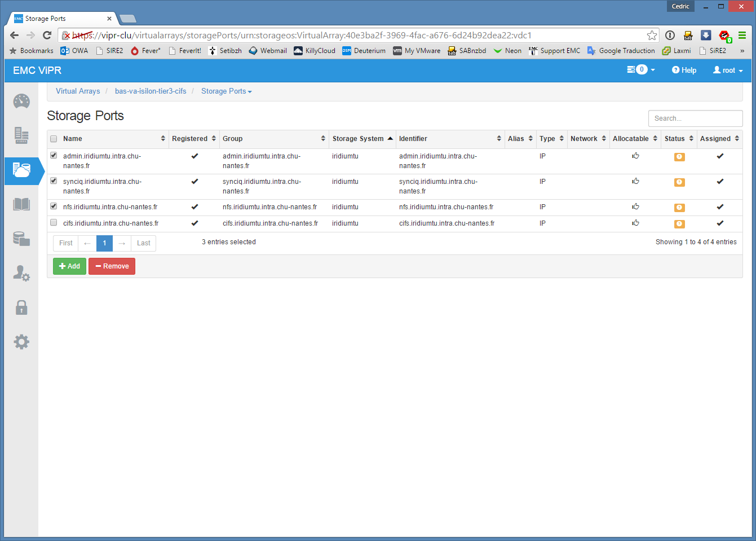Click the green Add button

[x=69, y=266]
